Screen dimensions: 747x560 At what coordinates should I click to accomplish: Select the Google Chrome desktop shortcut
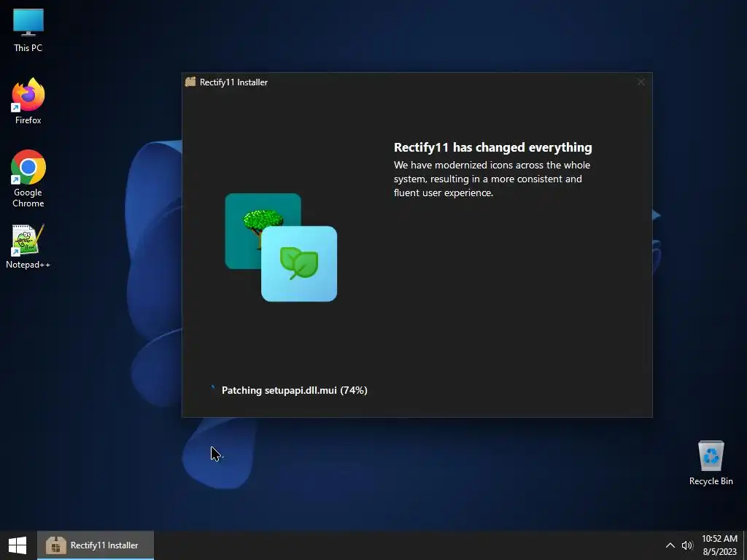click(x=28, y=179)
